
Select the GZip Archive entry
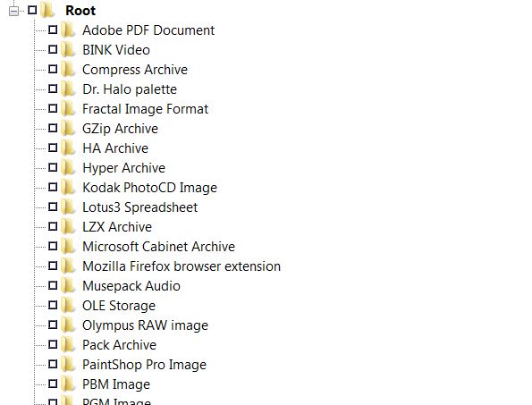pyautogui.click(x=120, y=129)
